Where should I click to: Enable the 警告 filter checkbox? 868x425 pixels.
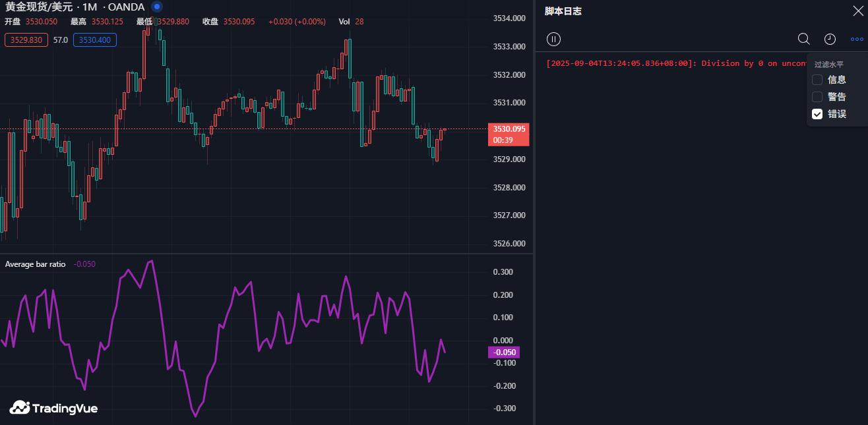[x=817, y=97]
